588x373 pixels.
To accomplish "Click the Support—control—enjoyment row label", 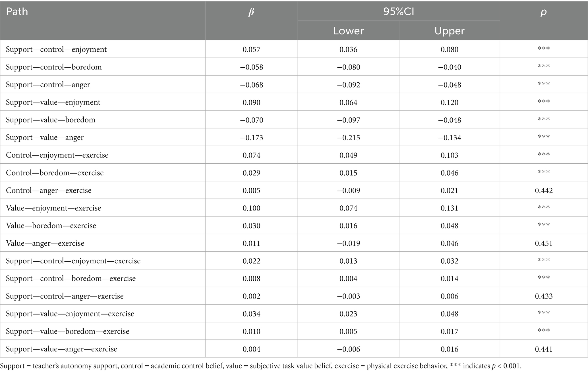I will click(56, 49).
